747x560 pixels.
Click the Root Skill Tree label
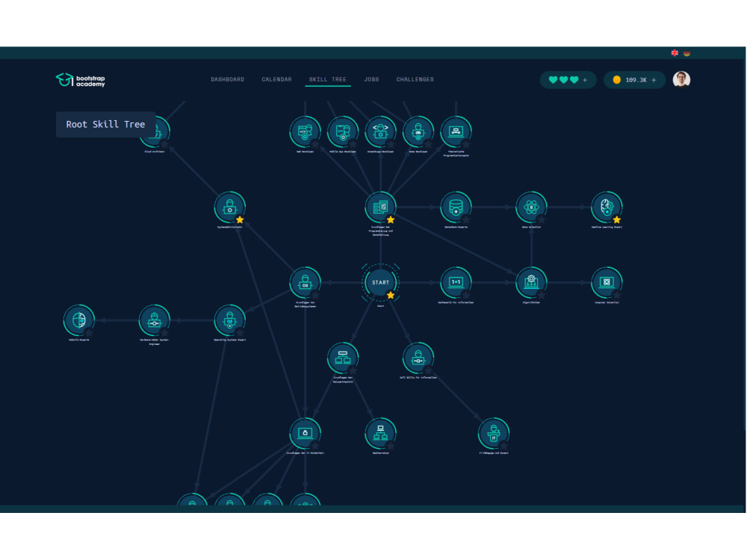pos(105,124)
